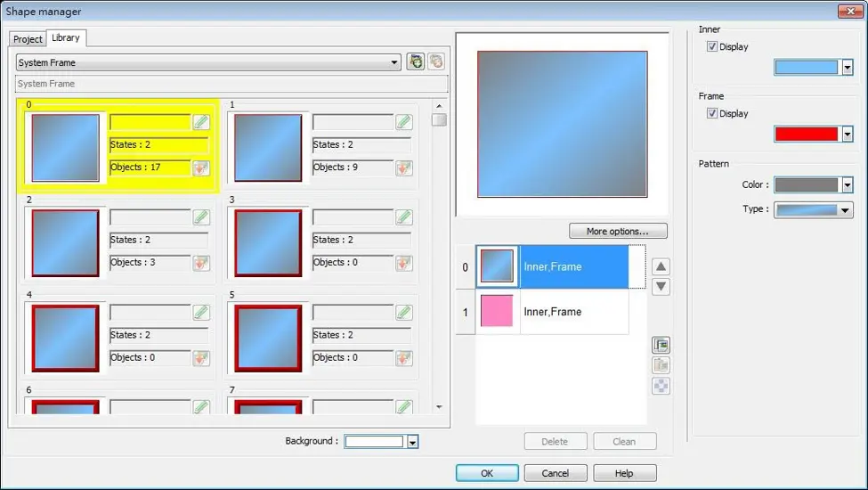Click the gray Pattern Color swatch

807,185
